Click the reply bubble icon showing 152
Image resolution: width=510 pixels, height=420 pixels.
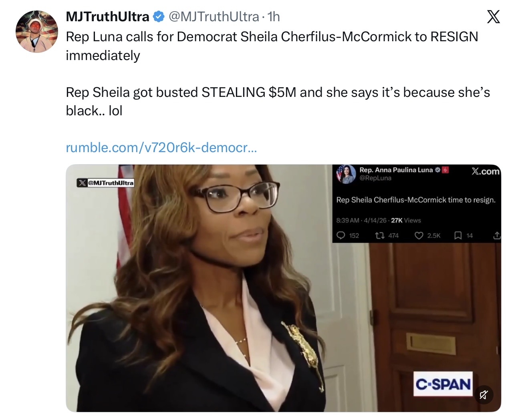pyautogui.click(x=341, y=235)
